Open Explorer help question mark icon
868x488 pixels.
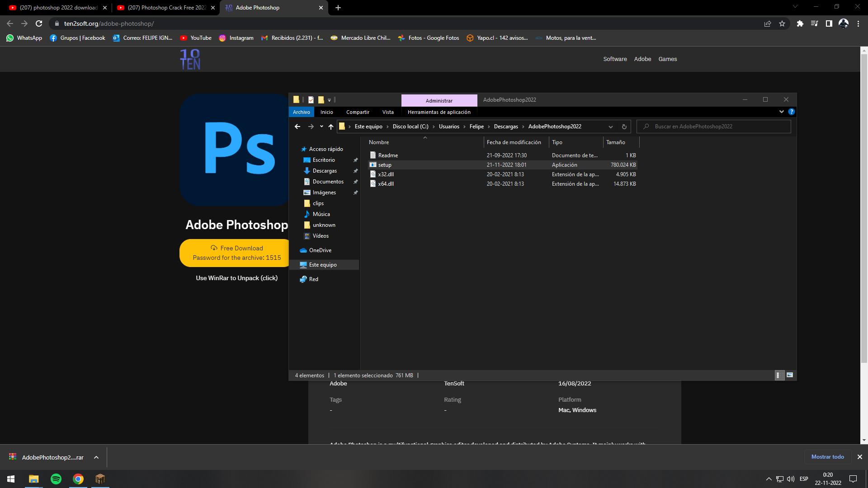791,112
